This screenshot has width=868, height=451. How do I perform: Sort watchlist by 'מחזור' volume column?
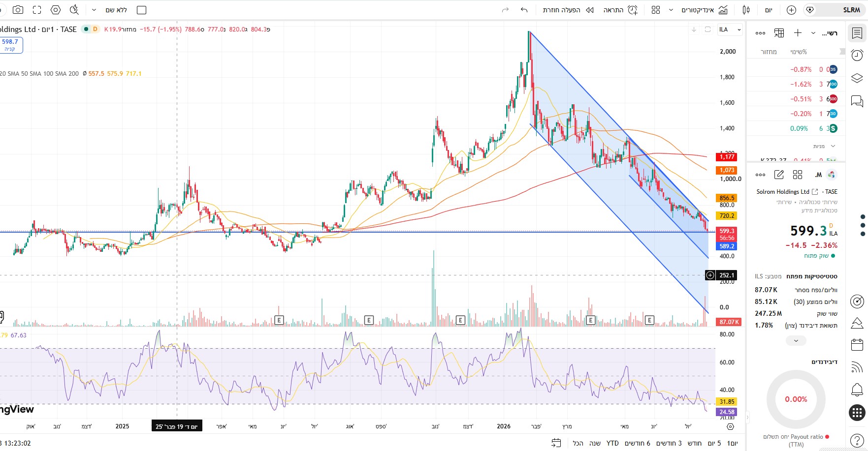pyautogui.click(x=769, y=52)
